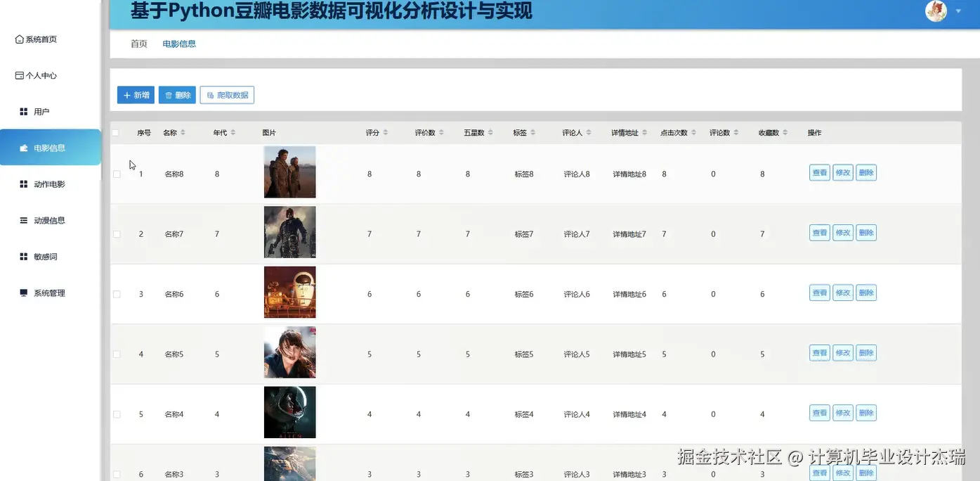Click the monitor icon beside 系统管理

(x=23, y=293)
